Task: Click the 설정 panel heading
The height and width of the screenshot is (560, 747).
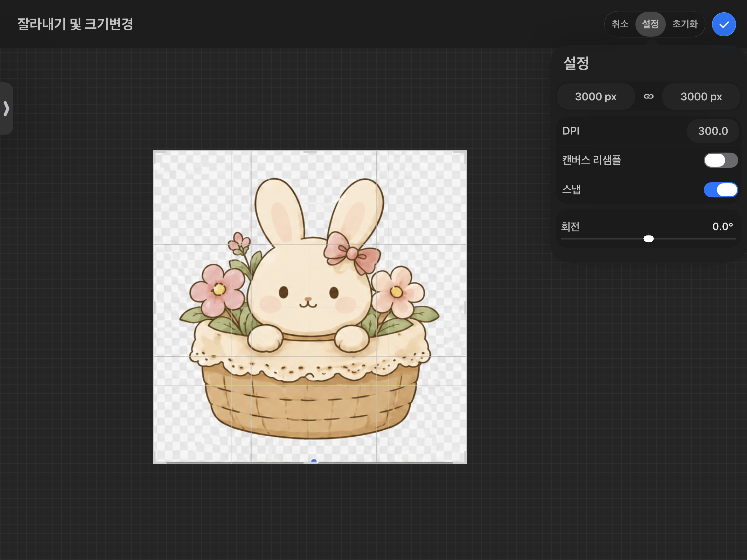Action: (x=576, y=63)
